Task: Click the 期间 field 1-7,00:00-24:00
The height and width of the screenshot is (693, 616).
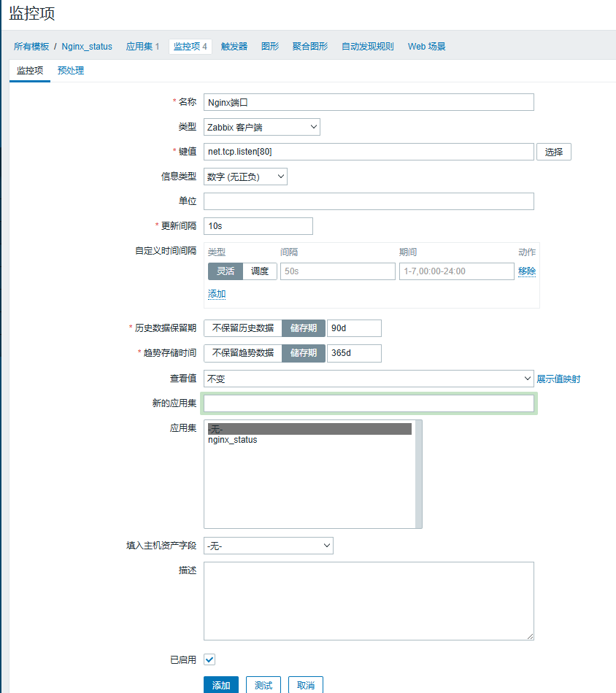Action: 457,271
